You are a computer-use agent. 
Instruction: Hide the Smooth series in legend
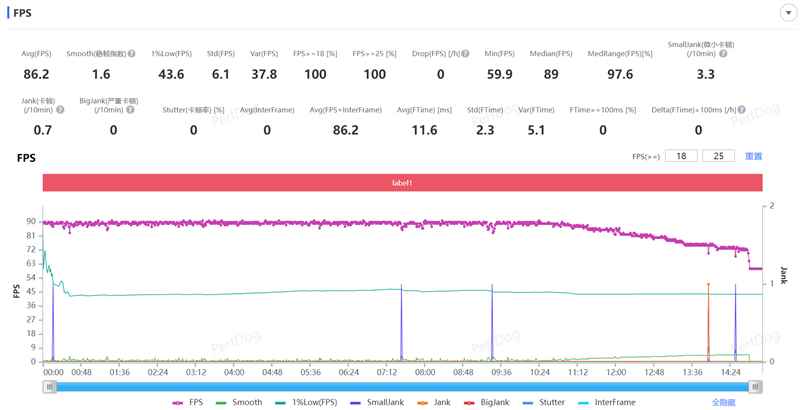[239, 402]
